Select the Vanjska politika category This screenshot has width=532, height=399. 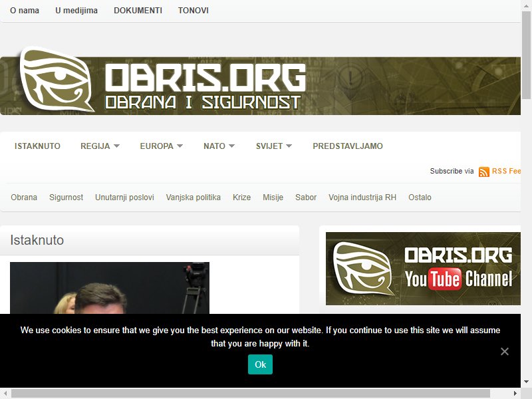[194, 198]
